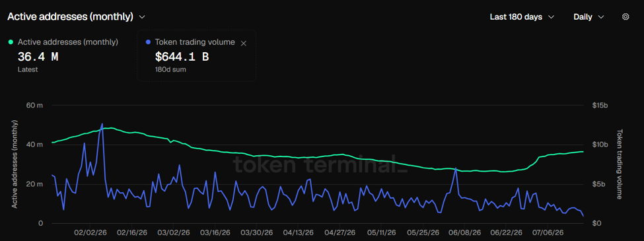Viewport: 644px width, 241px height.
Task: Open the Last 180 days range dropdown
Action: [522, 17]
